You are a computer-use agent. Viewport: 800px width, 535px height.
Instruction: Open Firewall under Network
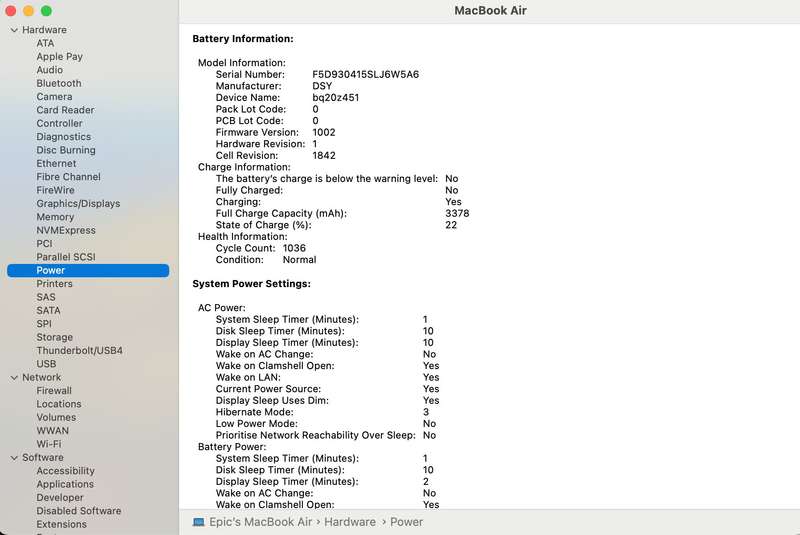(x=54, y=390)
